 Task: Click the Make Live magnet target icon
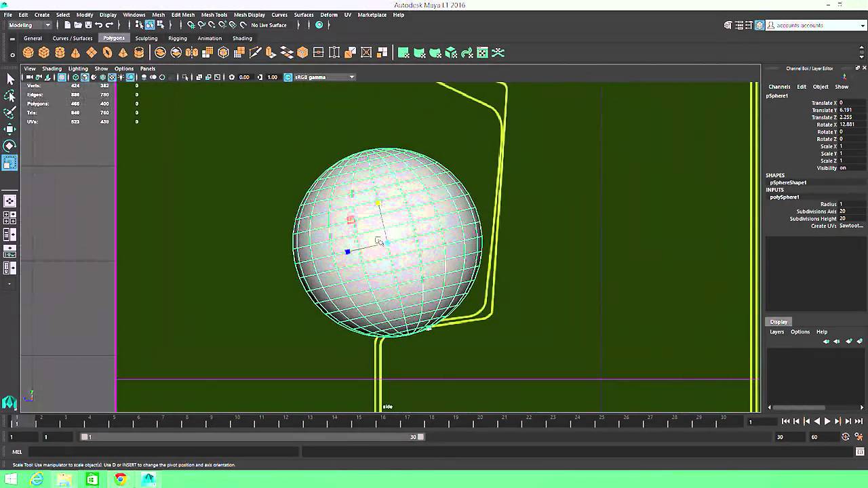243,25
